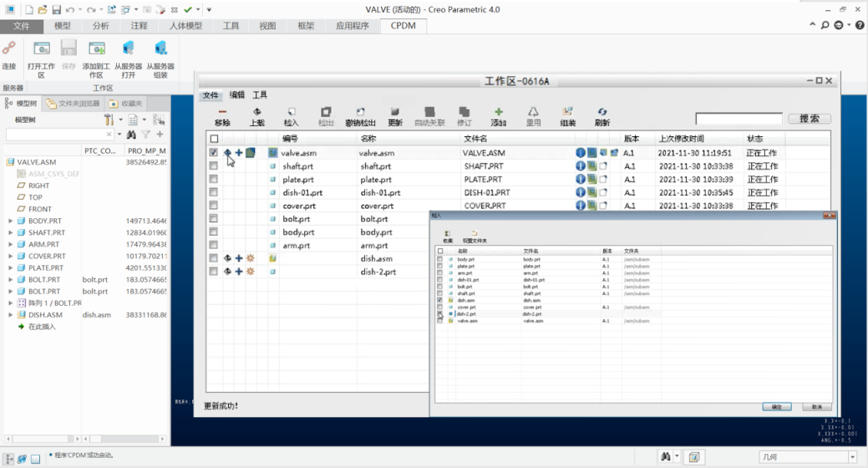Click 添加 green plus add icon

coord(498,112)
